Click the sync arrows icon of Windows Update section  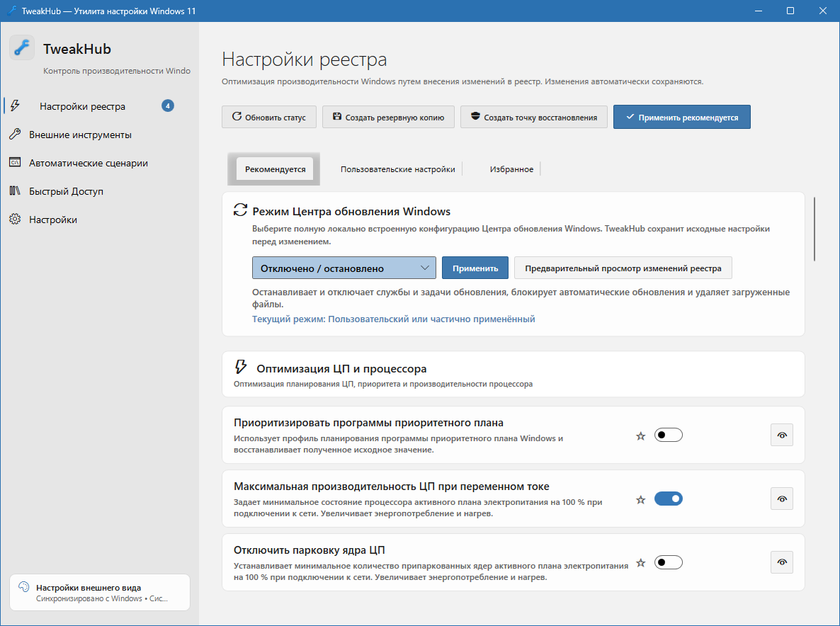point(241,210)
